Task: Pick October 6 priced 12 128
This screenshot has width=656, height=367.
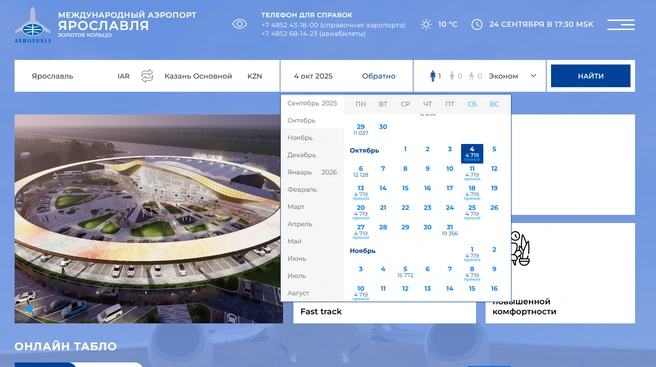Action: 361,172
